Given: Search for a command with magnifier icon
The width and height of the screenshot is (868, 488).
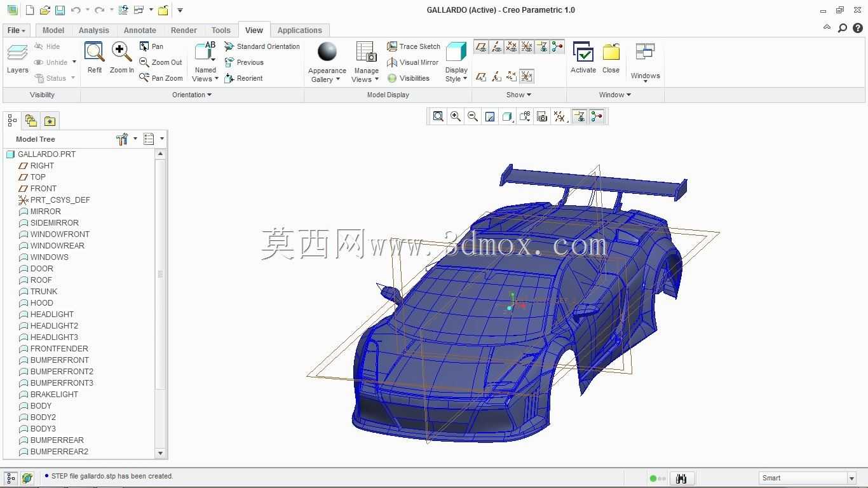Looking at the screenshot, I should [843, 28].
